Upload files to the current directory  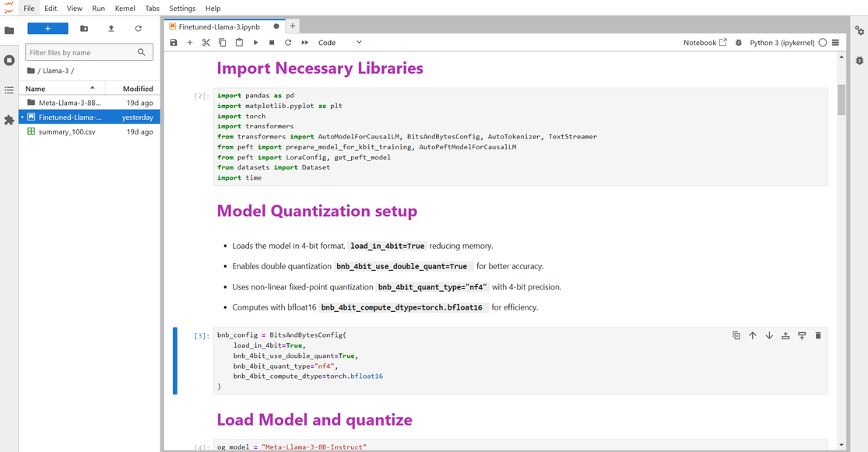point(111,29)
